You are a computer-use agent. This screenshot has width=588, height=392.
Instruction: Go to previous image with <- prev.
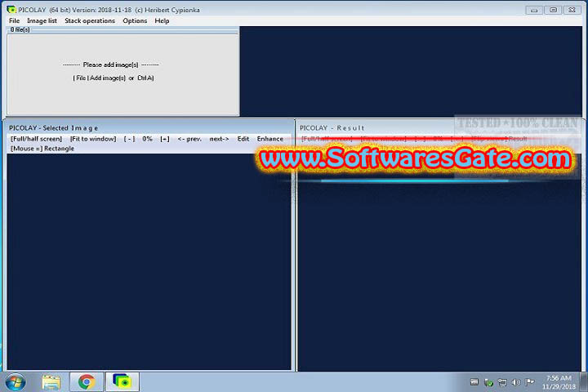click(x=189, y=139)
